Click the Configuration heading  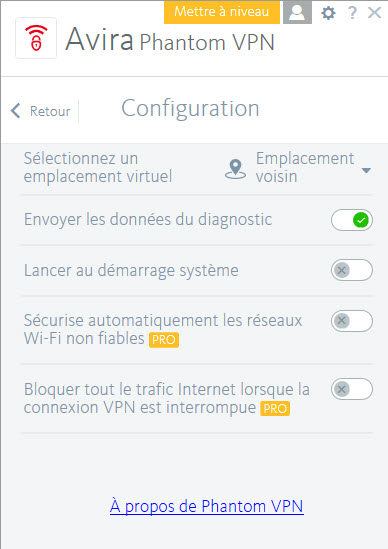[x=190, y=109]
